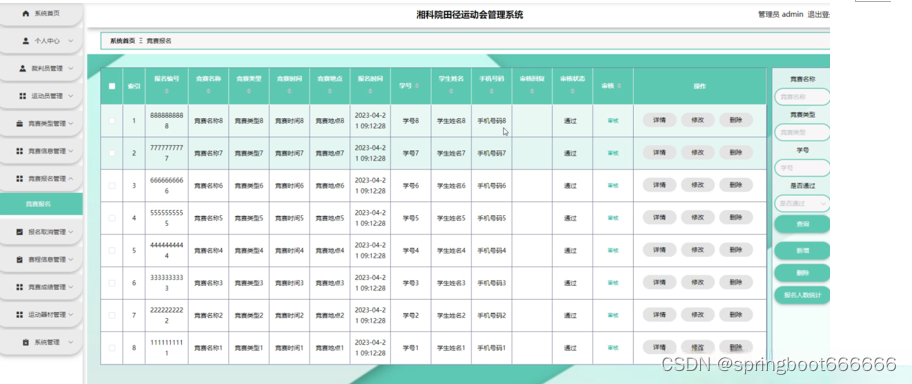The width and height of the screenshot is (912, 384).
Task: Click the 新增 add button
Action: coord(802,251)
